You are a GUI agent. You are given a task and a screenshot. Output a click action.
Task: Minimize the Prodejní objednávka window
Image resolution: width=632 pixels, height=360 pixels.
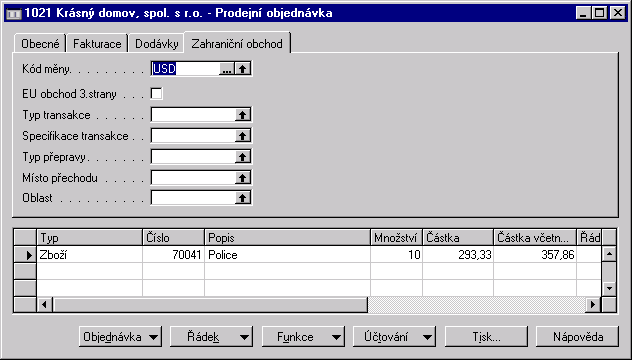click(x=582, y=13)
